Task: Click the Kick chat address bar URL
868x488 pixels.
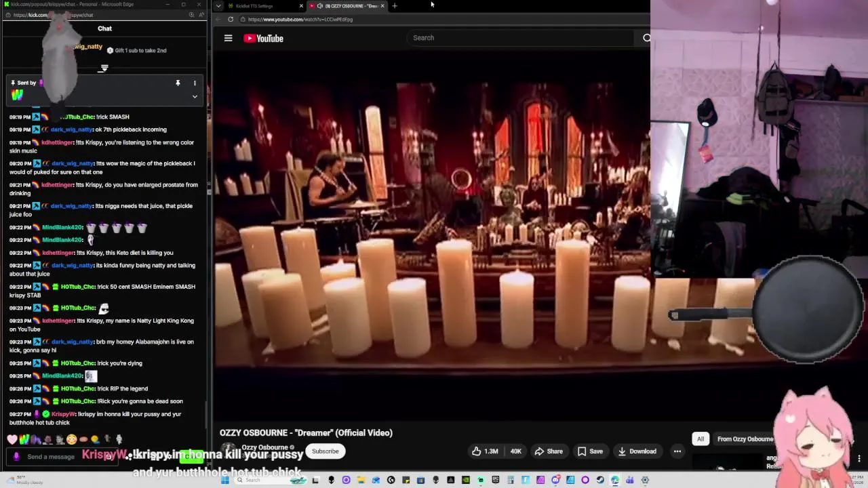Action: coord(53,15)
